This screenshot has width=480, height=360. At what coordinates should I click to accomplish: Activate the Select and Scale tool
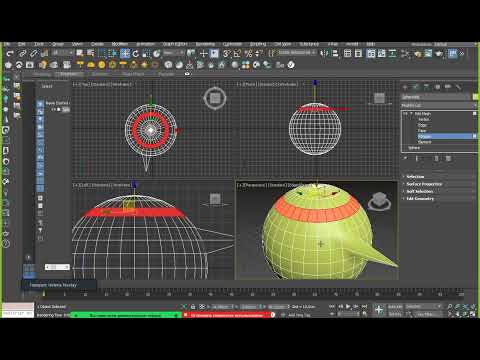point(146,53)
